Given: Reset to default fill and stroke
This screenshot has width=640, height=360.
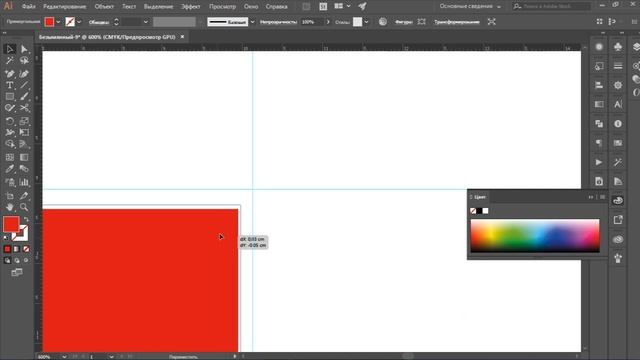Looking at the screenshot, I should click(6, 237).
